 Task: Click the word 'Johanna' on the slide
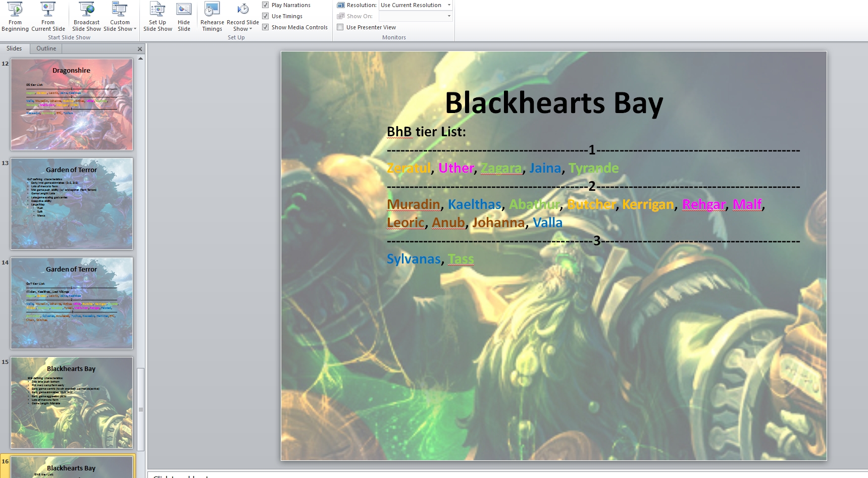(x=498, y=223)
